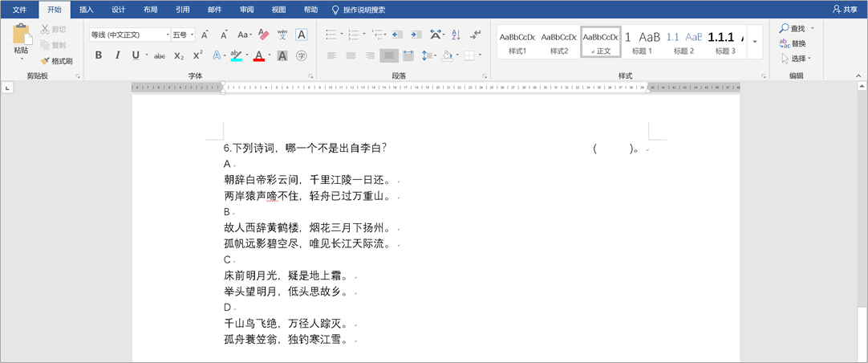Toggle bold formatting
Image resolution: width=868 pixels, height=363 pixels.
(99, 55)
